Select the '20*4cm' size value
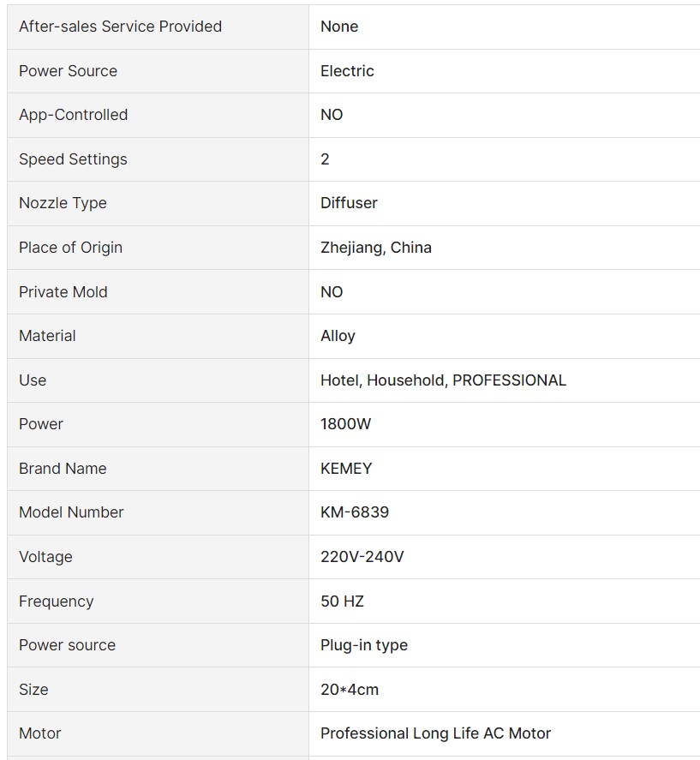700x760 pixels. coord(349,690)
